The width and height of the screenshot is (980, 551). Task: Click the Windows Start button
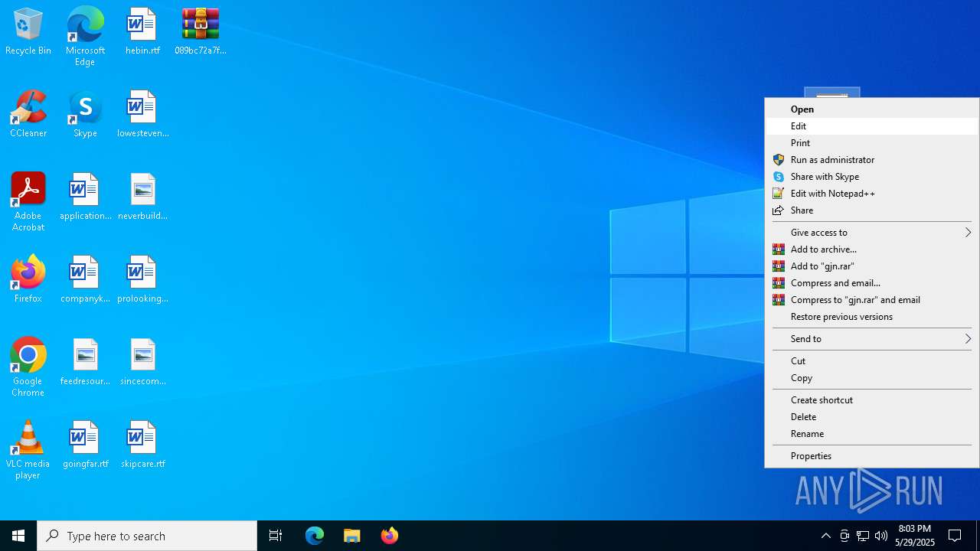point(18,536)
